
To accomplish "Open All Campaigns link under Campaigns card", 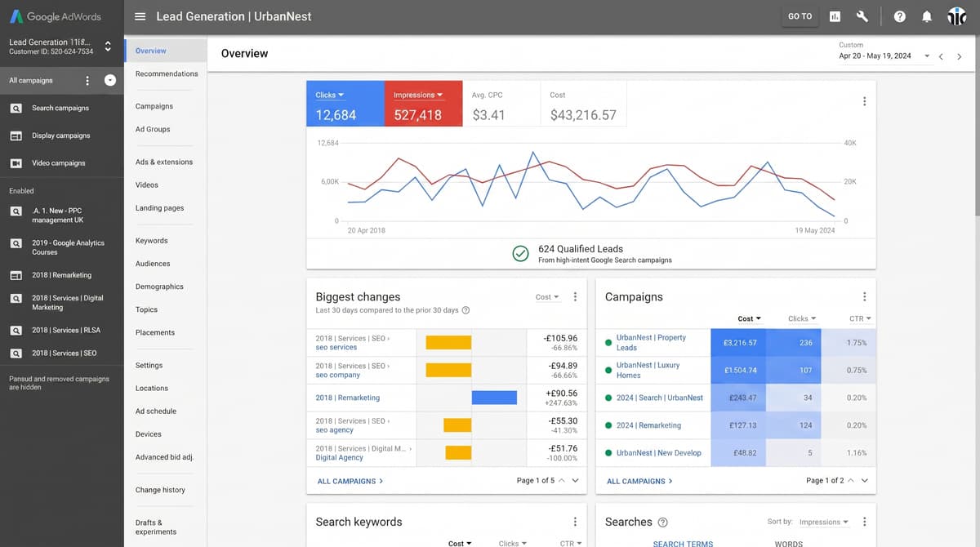I will (x=639, y=481).
